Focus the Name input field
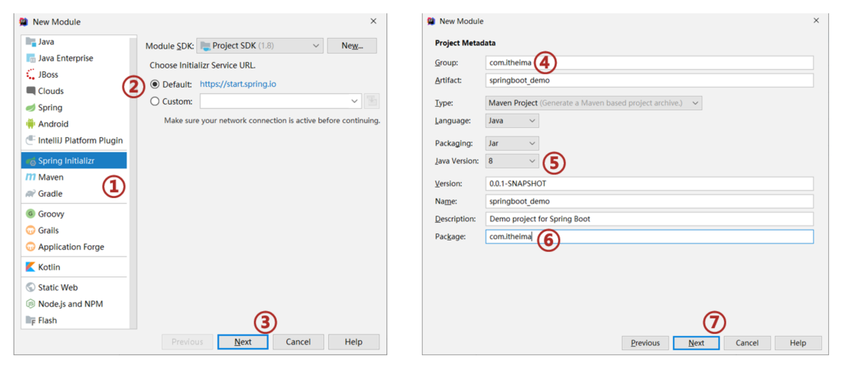 tap(649, 201)
